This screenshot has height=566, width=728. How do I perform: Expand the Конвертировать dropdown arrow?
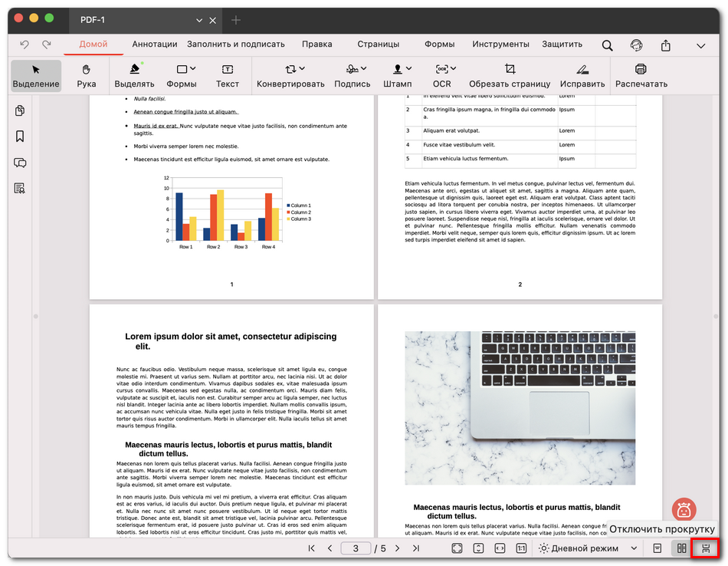click(302, 69)
